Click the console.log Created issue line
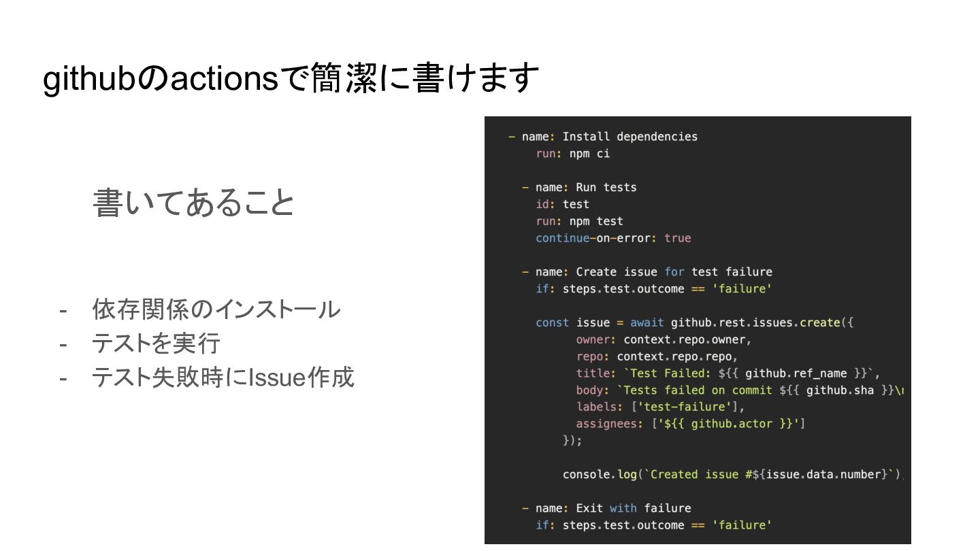980x551 pixels. click(732, 475)
